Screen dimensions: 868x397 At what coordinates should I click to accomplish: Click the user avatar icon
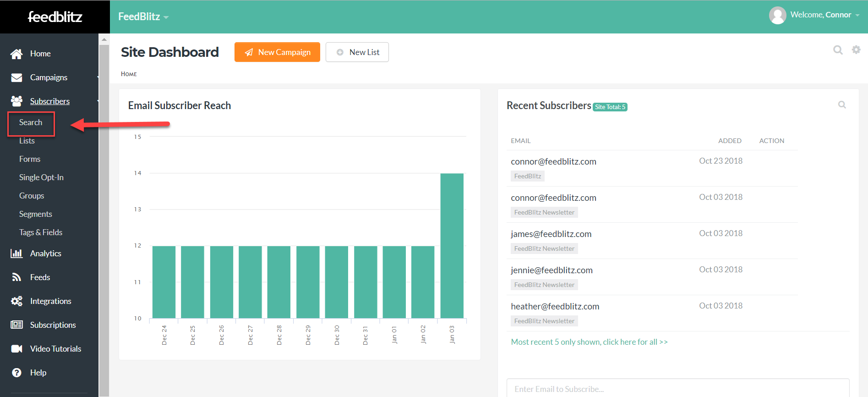point(777,15)
